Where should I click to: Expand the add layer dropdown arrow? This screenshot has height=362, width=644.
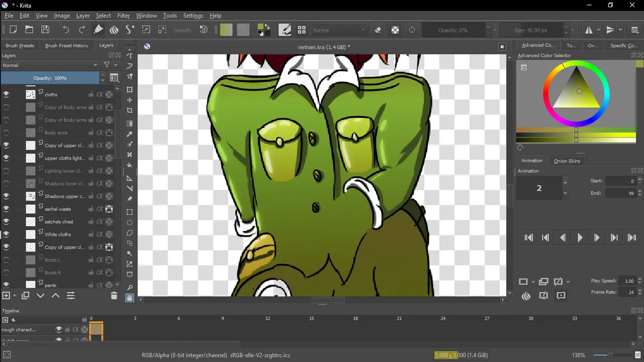15,296
